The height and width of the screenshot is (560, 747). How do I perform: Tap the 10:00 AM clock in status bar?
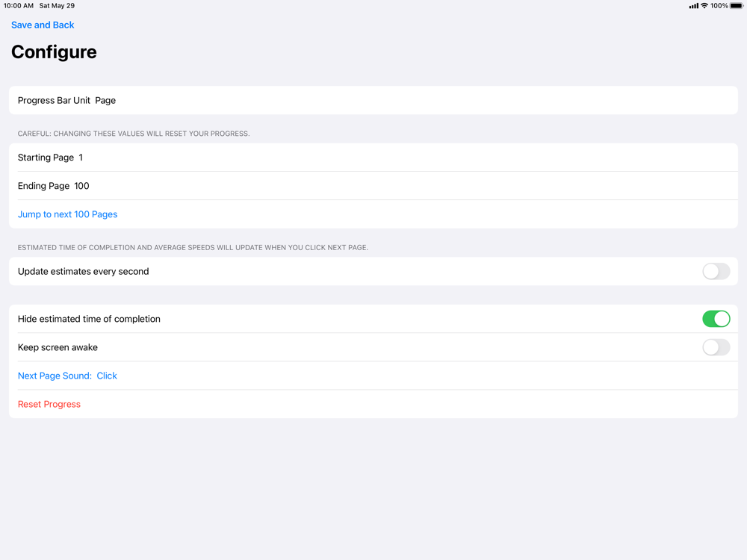[19, 6]
